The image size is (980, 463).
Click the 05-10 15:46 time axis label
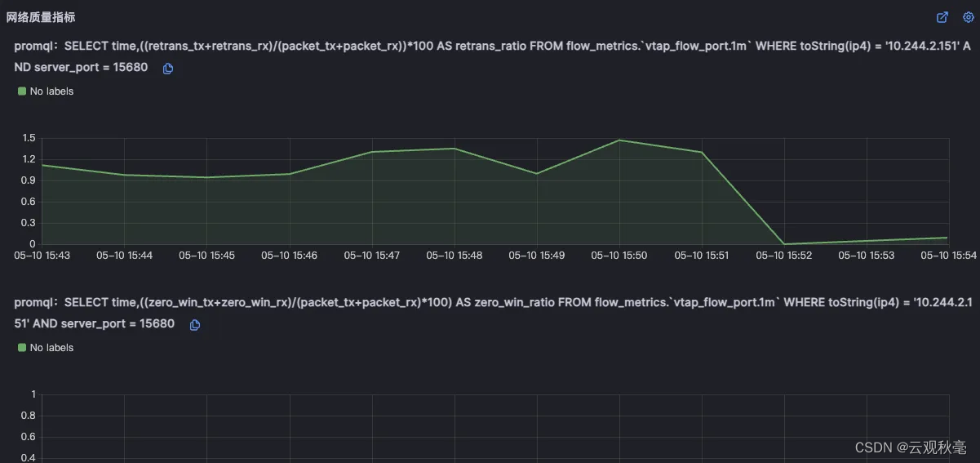click(x=290, y=256)
